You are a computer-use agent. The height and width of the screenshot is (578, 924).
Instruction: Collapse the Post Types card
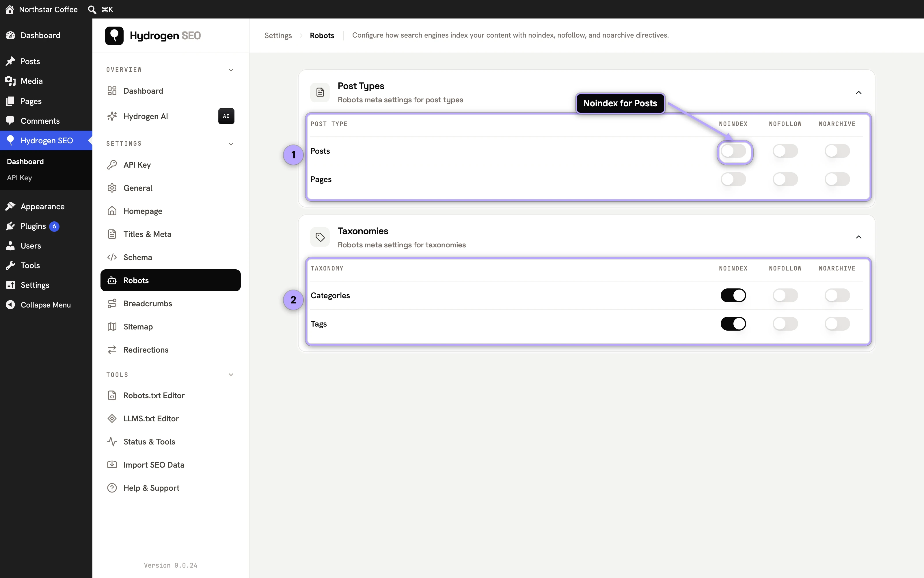pos(858,92)
